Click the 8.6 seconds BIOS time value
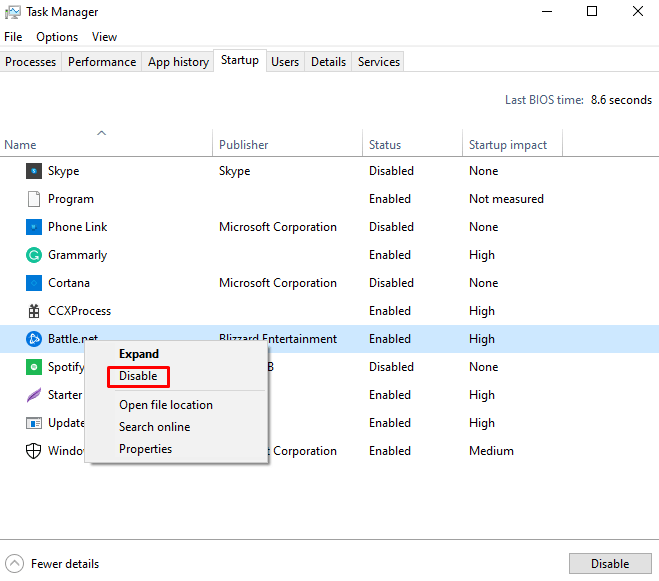This screenshot has width=659, height=581. [621, 100]
